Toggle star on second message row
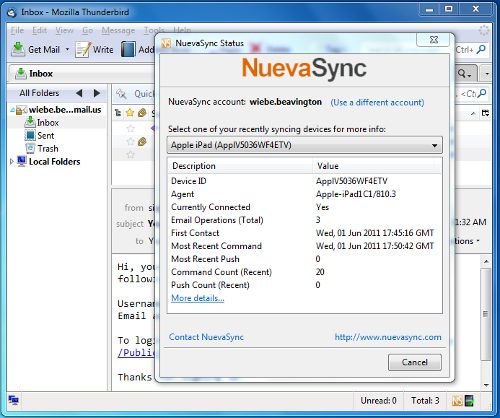The image size is (500, 418). [130, 141]
